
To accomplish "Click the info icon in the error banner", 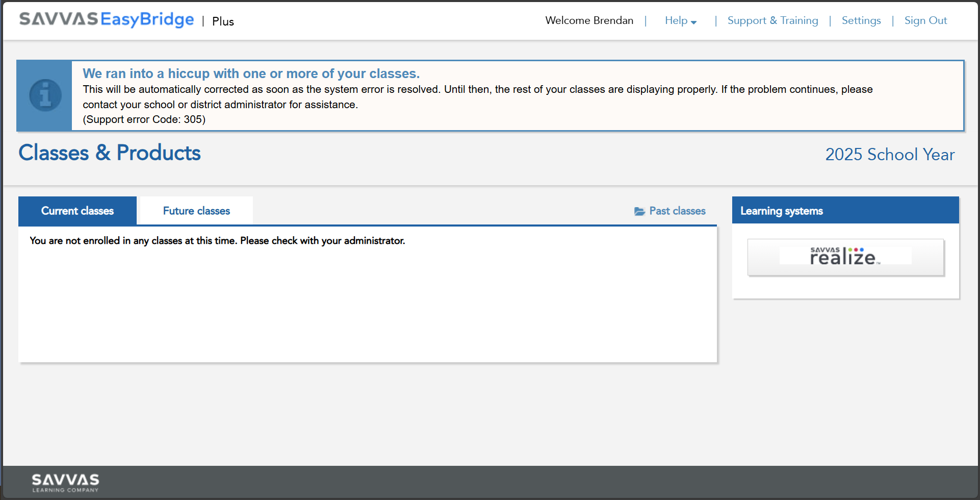I will click(44, 95).
